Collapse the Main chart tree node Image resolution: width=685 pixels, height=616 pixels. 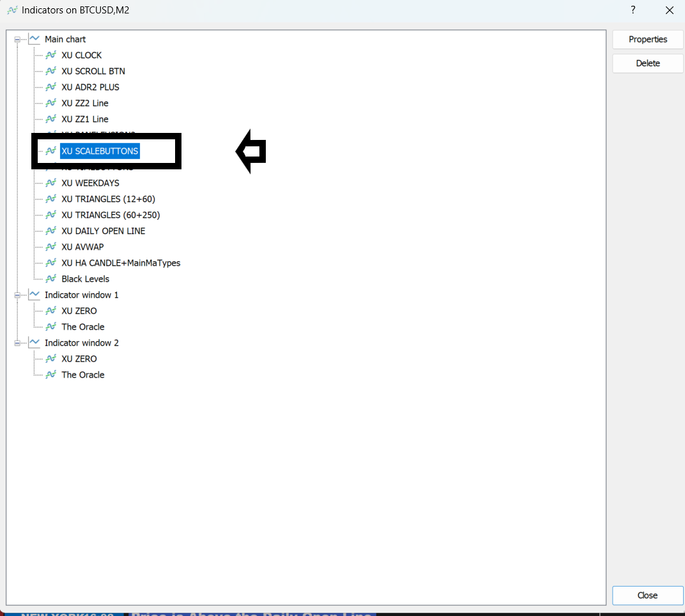[x=17, y=40]
